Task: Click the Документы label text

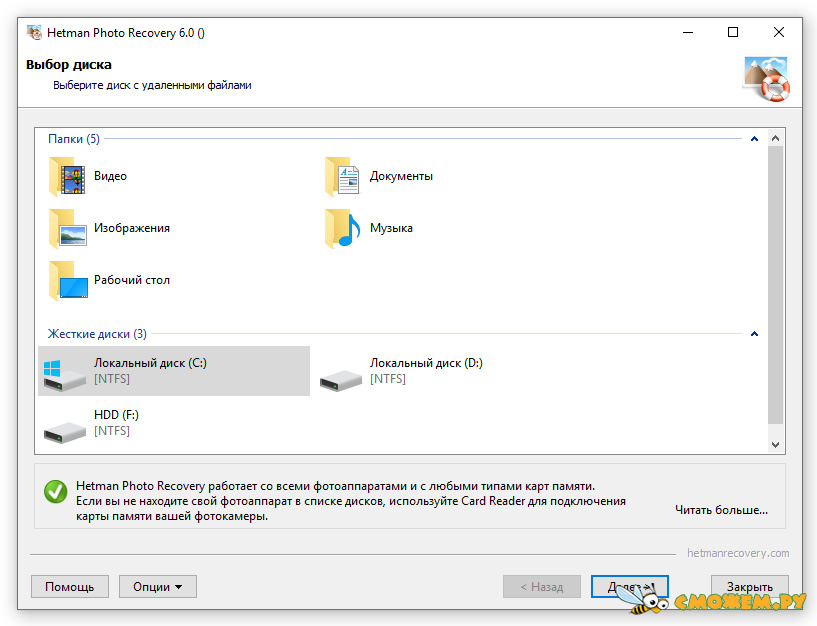Action: coord(401,176)
